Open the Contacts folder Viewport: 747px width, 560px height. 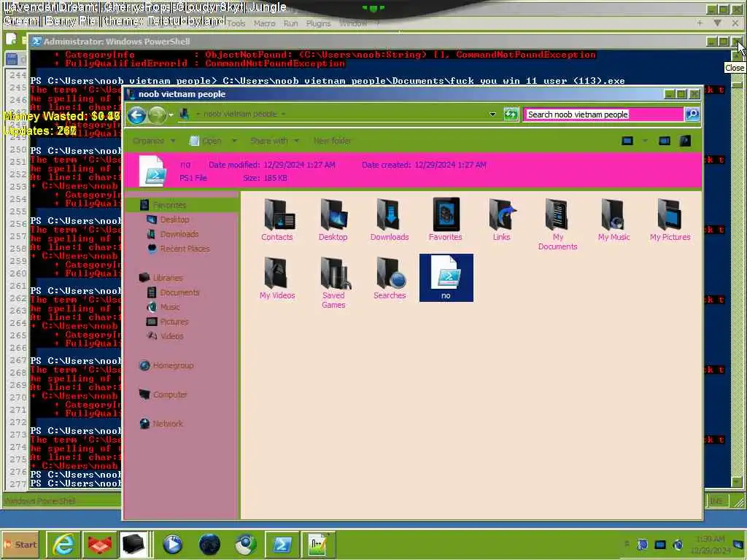click(x=277, y=220)
